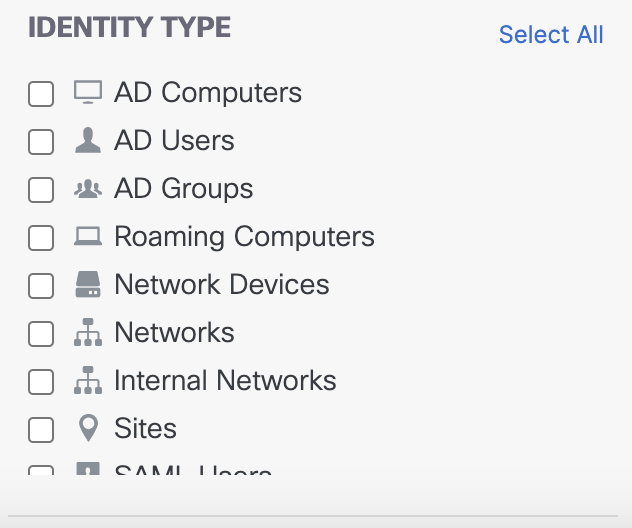Tick the AD Groups checkbox
Viewport: 632px width, 528px height.
[x=41, y=190]
